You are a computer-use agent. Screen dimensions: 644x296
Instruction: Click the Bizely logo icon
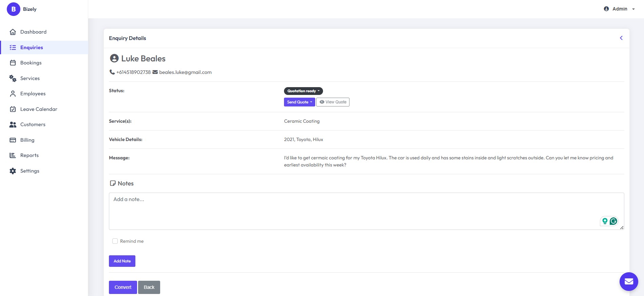(x=14, y=9)
